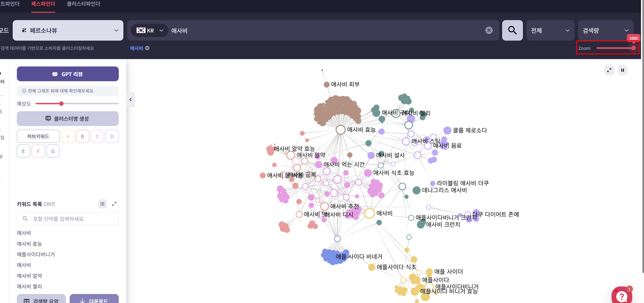Viewport: 644px width, 303px height.
Task: Expand the keyword list panel
Action: click(114, 204)
